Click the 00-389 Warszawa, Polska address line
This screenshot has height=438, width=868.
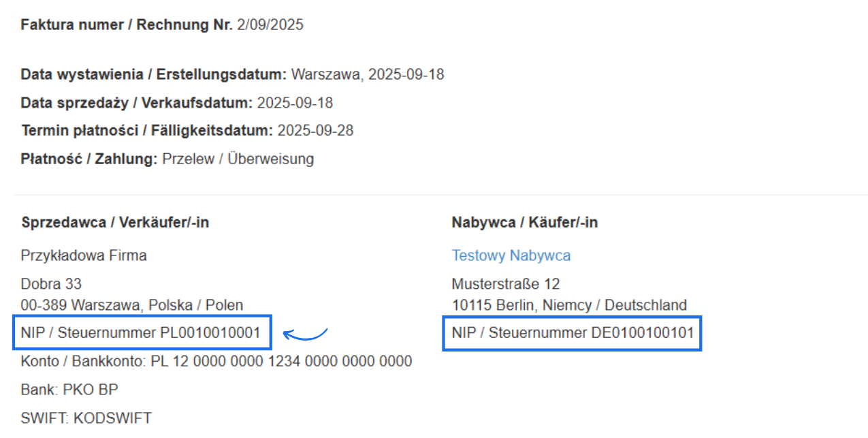[132, 304]
